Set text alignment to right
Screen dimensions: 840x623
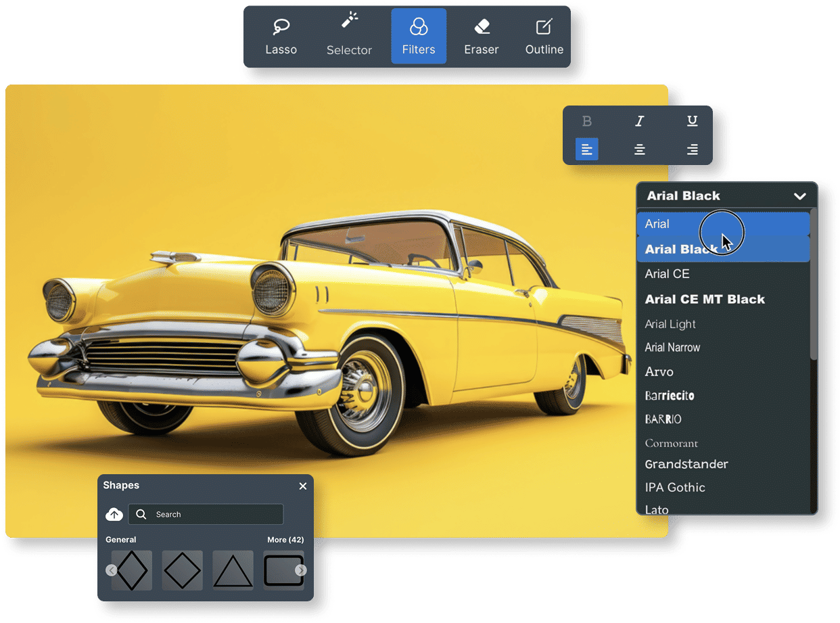[x=692, y=149]
